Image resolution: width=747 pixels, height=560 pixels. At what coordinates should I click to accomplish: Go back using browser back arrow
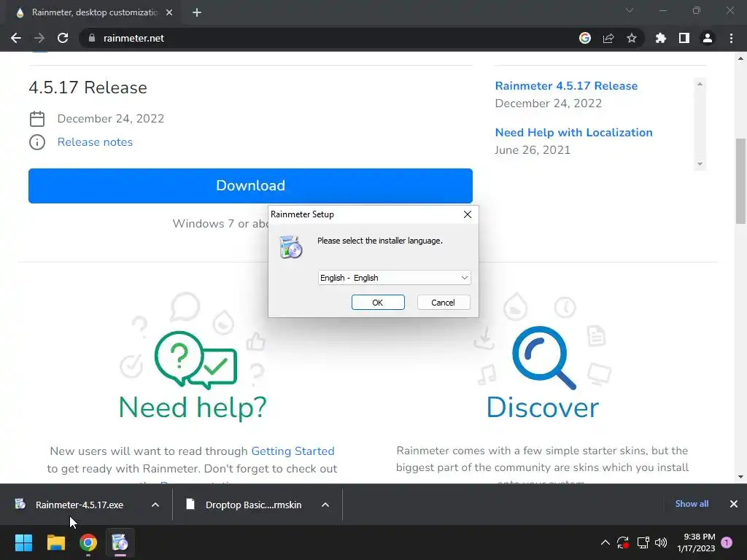pyautogui.click(x=16, y=38)
